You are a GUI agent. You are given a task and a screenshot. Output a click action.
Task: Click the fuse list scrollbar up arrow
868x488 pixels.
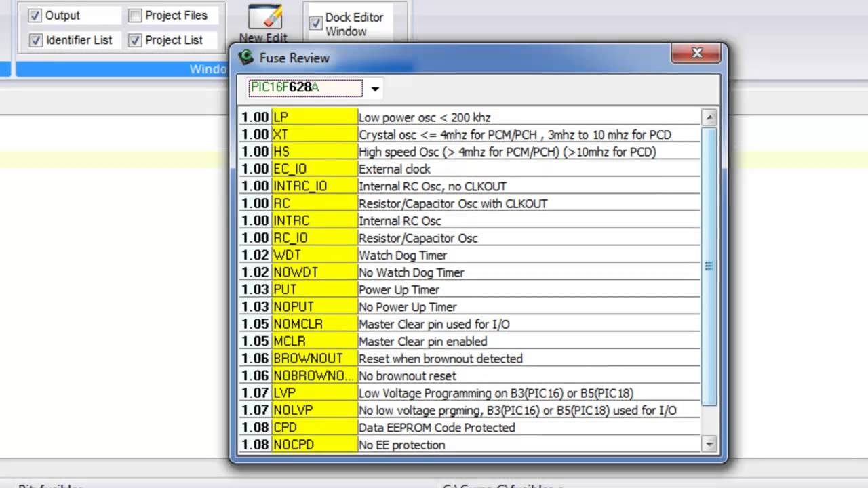(x=709, y=117)
